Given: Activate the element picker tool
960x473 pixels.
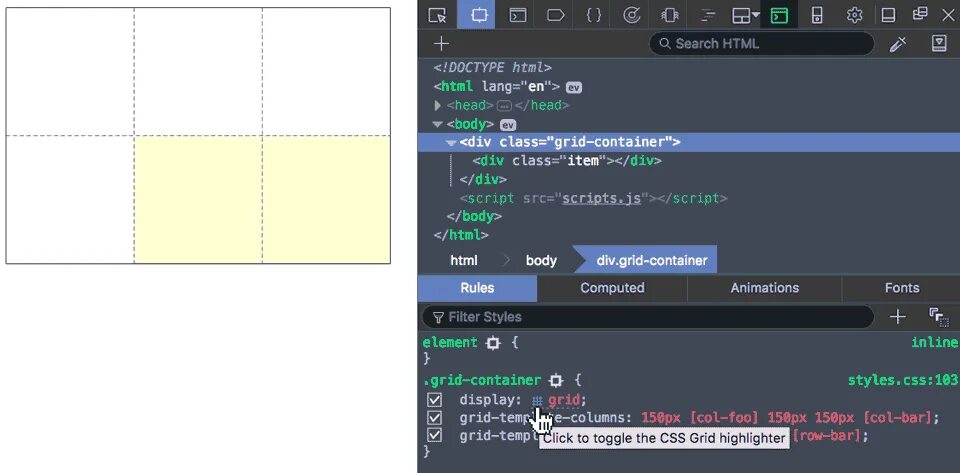Looking at the screenshot, I should [437, 15].
